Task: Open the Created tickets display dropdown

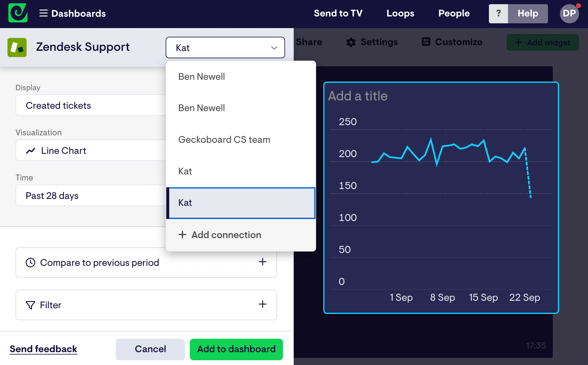Action: pos(91,105)
